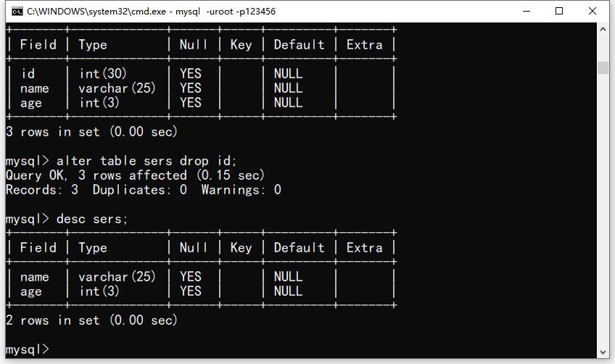
Task: Click the 'desc sers;' command text
Action: point(92,219)
